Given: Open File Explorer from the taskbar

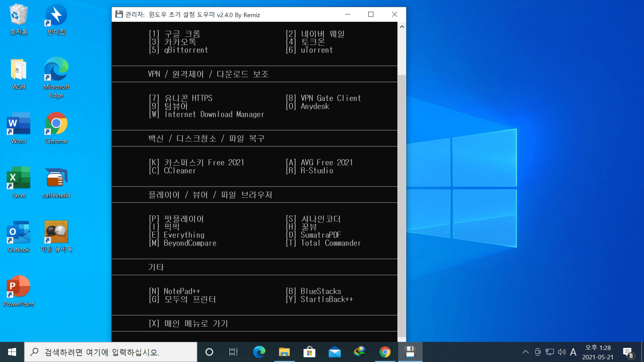Looking at the screenshot, I should click(284, 352).
